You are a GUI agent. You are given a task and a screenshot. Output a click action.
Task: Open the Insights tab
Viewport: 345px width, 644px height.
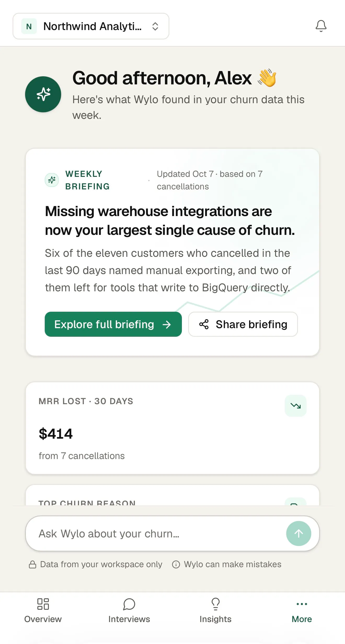(215, 611)
